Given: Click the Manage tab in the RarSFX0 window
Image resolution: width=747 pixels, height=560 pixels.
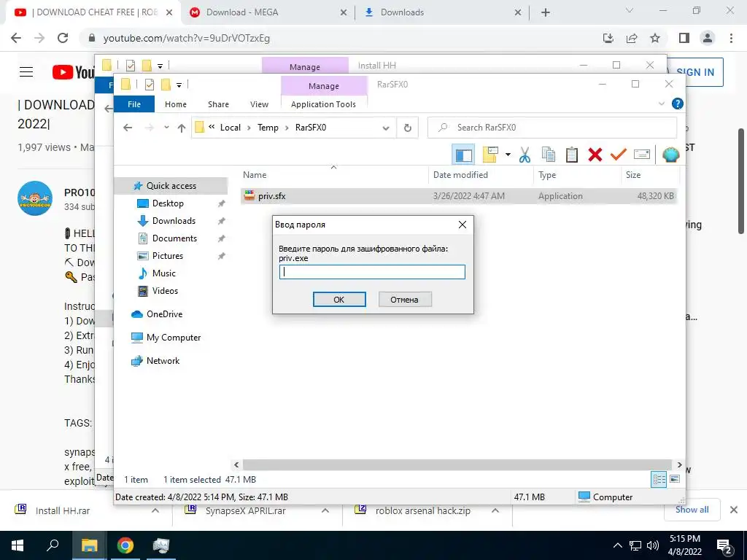Looking at the screenshot, I should 324,86.
